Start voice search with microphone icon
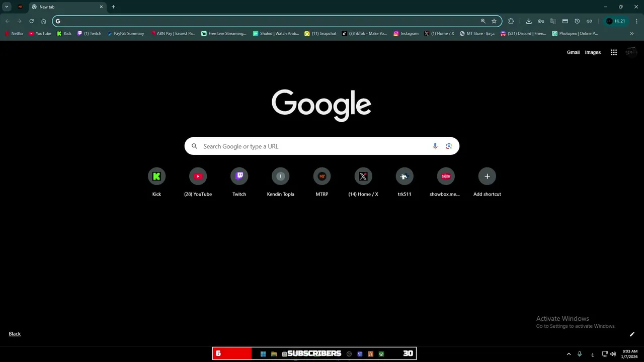The image size is (644, 362). [x=435, y=146]
